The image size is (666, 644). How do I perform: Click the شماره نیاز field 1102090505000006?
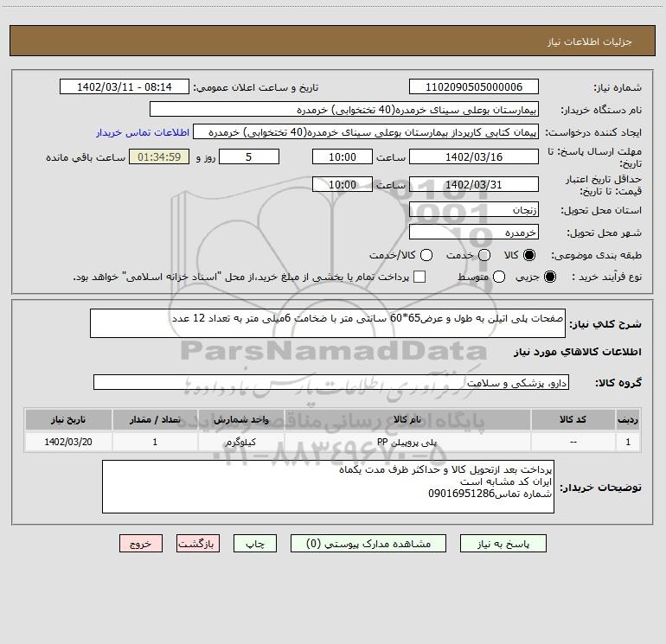click(x=474, y=86)
